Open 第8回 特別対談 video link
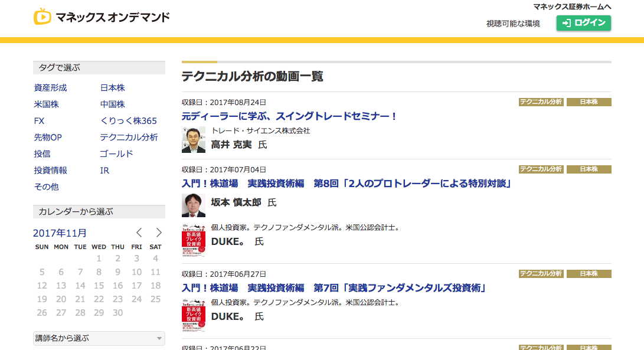Viewport: 644px width, 350px height. click(346, 184)
